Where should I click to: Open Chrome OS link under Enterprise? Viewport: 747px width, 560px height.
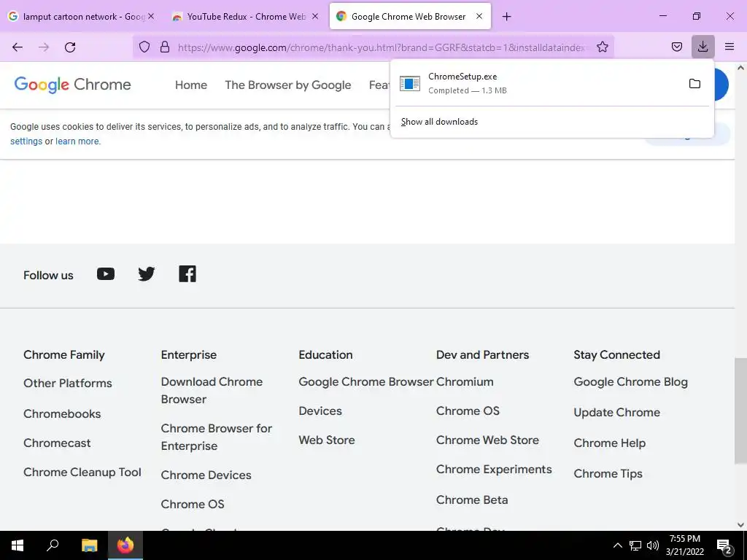click(x=193, y=505)
